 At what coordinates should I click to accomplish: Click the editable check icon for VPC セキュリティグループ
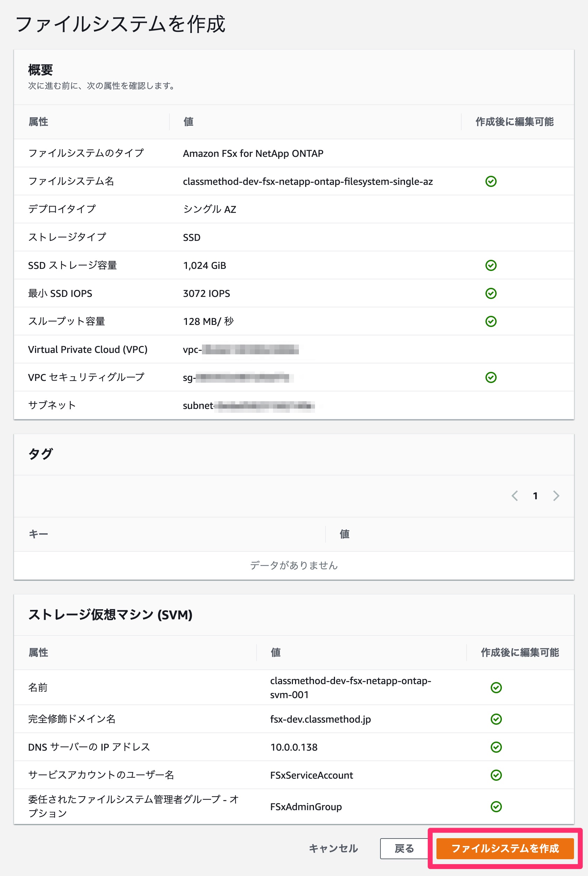[x=491, y=377]
